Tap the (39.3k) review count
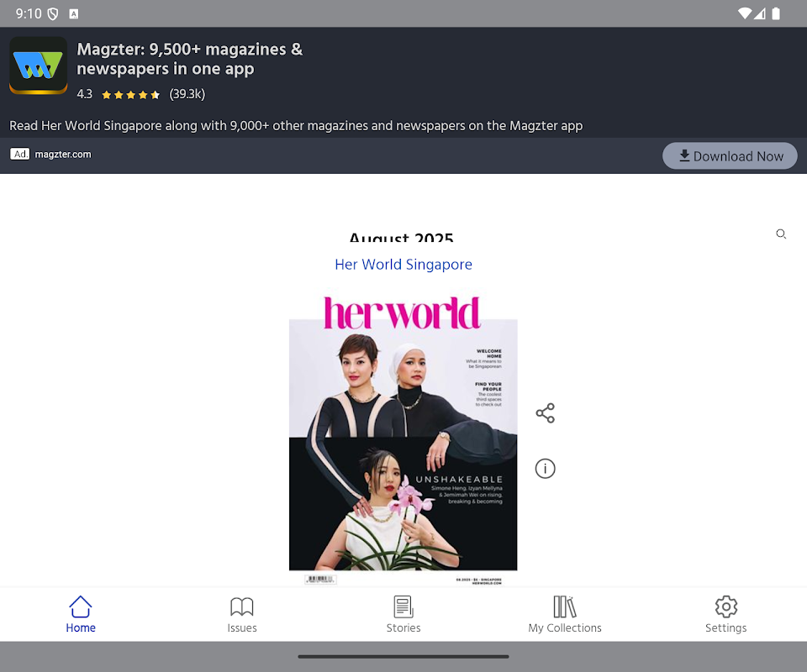 tap(187, 94)
